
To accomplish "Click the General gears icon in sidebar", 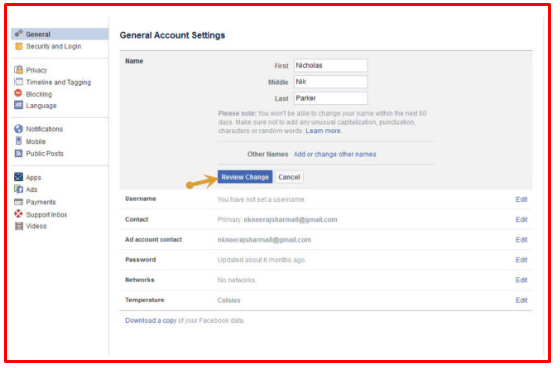I will point(19,34).
